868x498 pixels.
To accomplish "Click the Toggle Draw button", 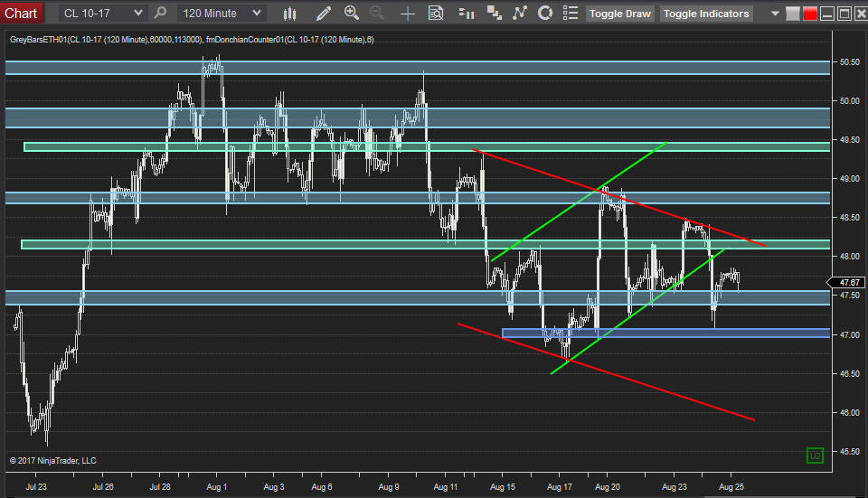I will coord(620,14).
